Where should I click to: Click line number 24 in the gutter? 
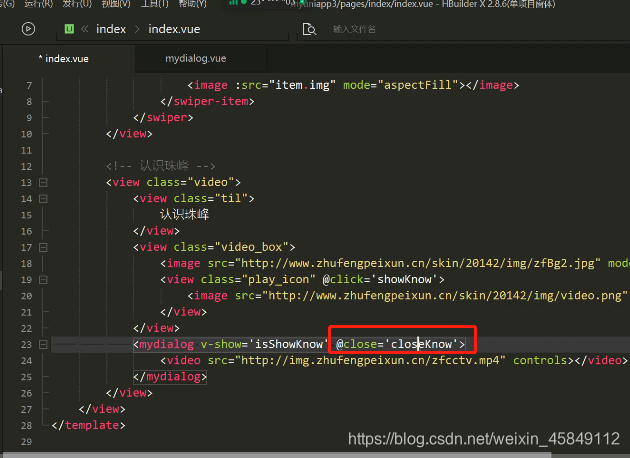[x=26, y=361]
